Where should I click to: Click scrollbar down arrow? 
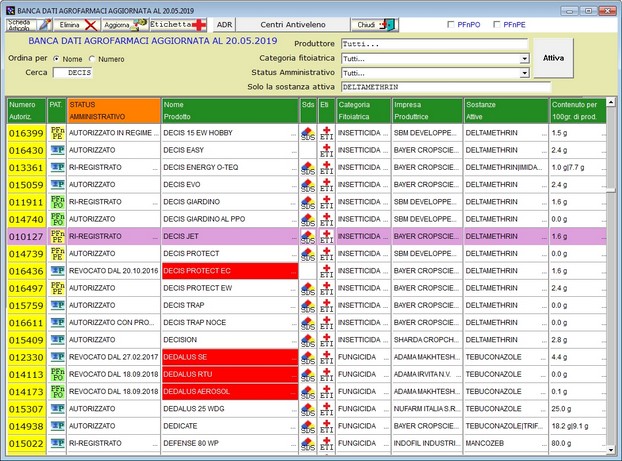pyautogui.click(x=611, y=449)
